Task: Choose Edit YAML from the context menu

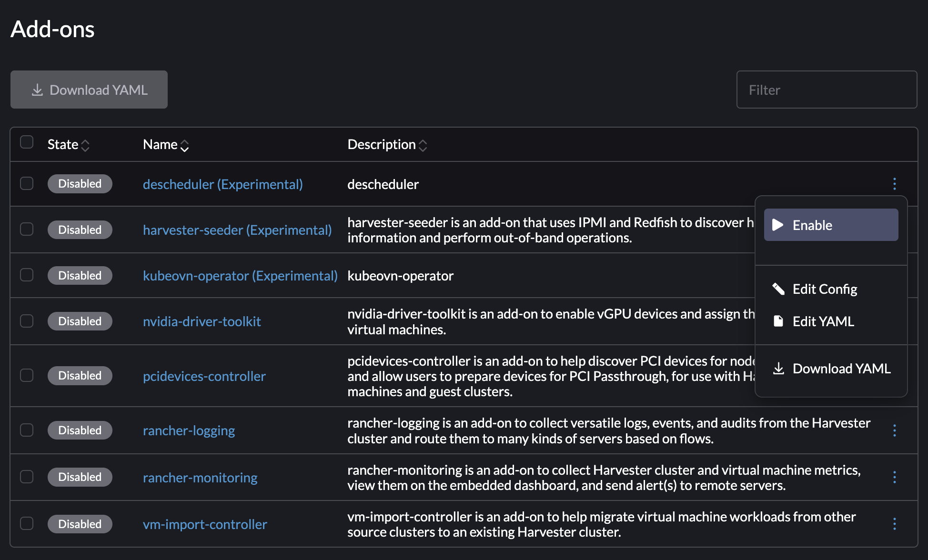Action: click(x=823, y=321)
